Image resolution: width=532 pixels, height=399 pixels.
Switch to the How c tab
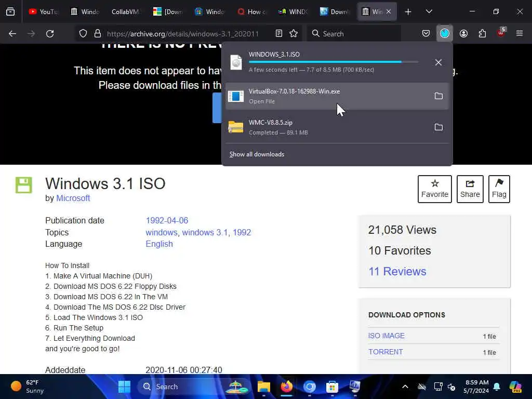252,11
